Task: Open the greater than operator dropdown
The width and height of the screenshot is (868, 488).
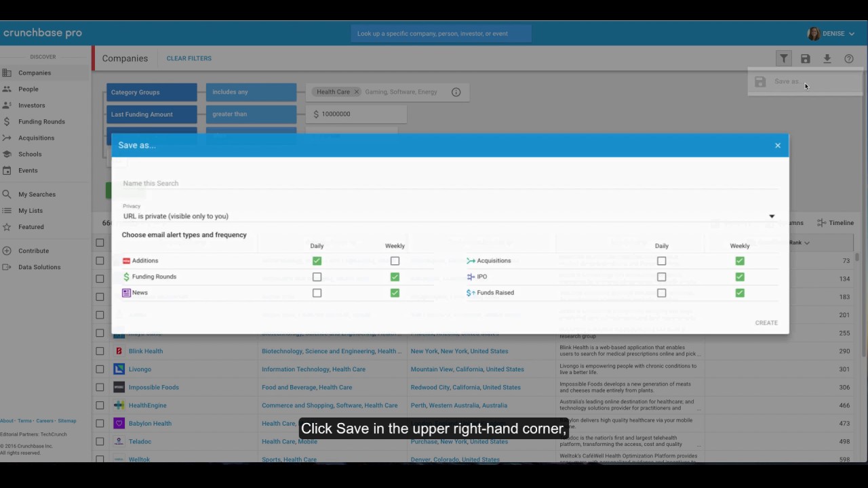Action: (251, 114)
